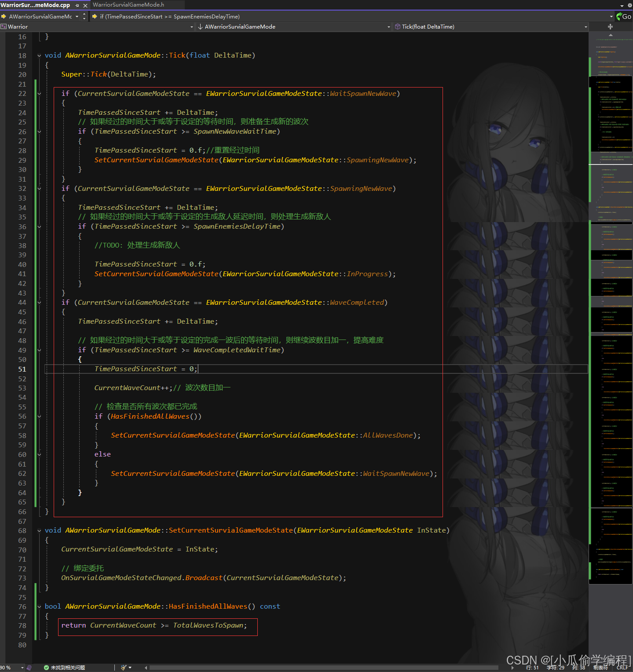Click the 未找到相关问题 status text
Image resolution: width=633 pixels, height=672 pixels.
68,668
